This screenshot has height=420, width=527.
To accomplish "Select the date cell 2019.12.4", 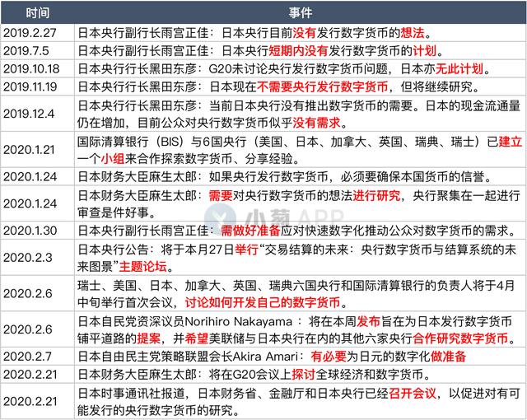I will click(37, 114).
